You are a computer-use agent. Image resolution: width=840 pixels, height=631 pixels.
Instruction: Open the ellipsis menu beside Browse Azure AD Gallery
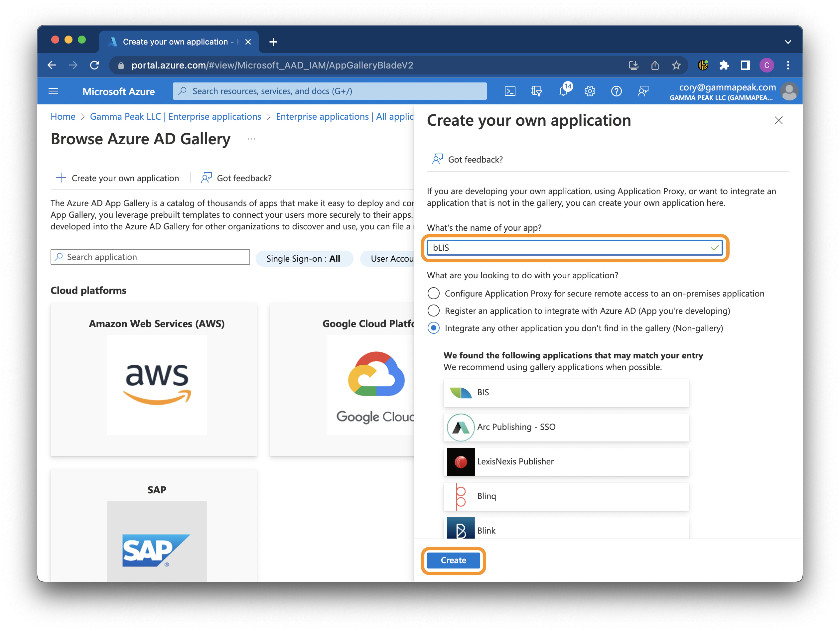point(252,139)
